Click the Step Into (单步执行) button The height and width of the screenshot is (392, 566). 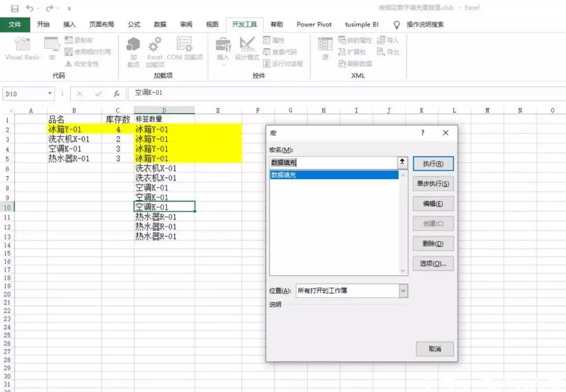(433, 184)
